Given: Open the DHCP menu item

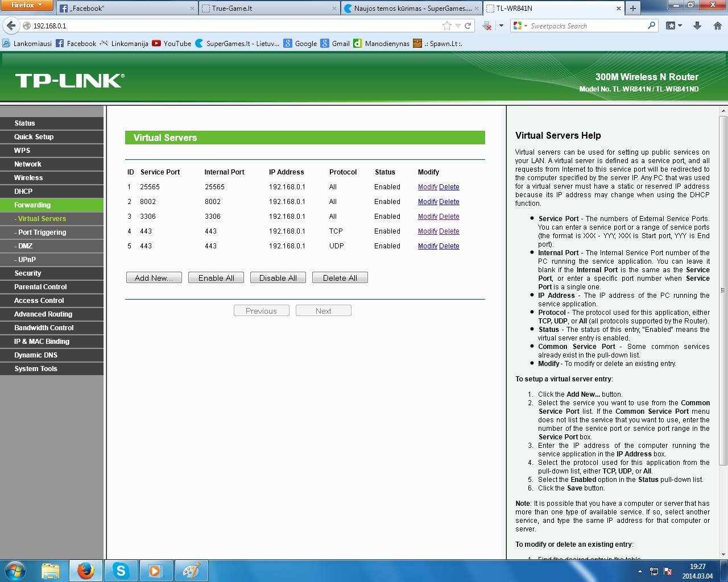Looking at the screenshot, I should click(52, 191).
